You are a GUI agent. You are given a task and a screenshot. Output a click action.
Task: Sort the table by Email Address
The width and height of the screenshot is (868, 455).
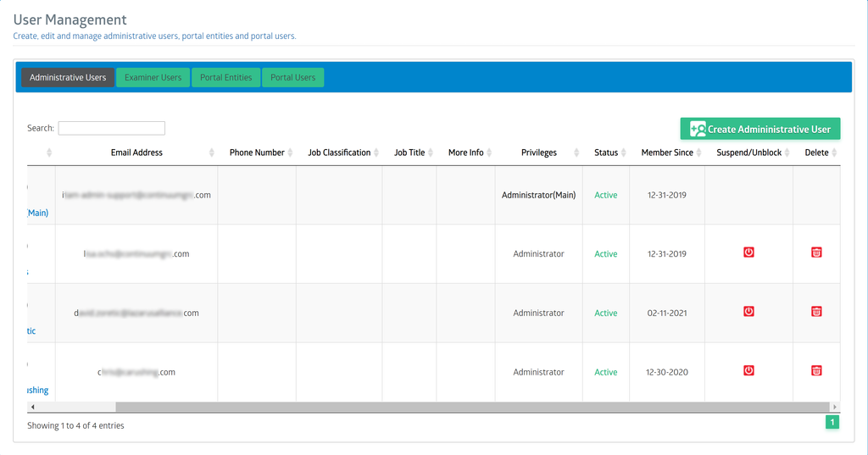[x=136, y=153]
